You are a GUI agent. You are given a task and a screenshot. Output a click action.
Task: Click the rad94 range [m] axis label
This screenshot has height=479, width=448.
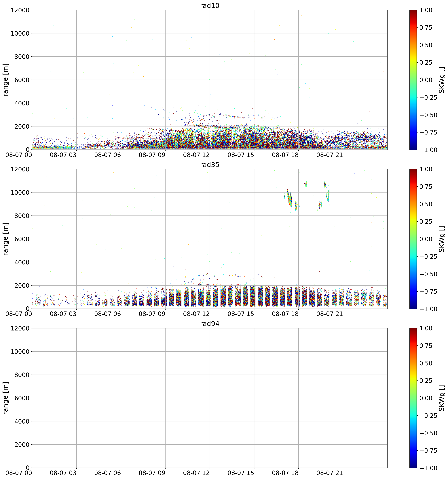pyautogui.click(x=5, y=398)
